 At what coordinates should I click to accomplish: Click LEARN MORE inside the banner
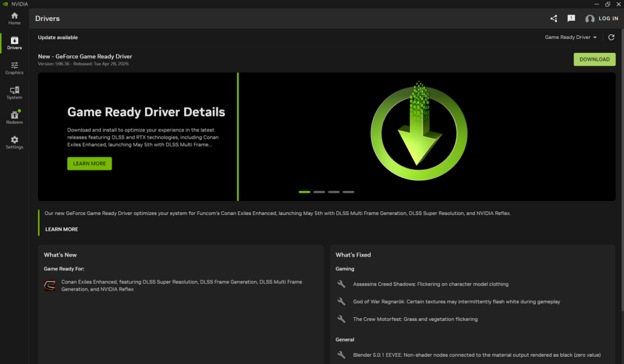[89, 163]
